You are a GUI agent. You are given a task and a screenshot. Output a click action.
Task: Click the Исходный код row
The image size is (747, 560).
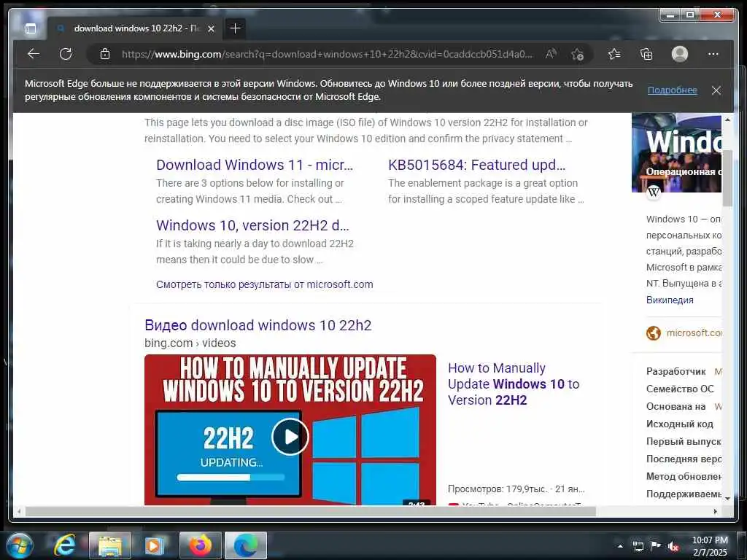[684, 424]
